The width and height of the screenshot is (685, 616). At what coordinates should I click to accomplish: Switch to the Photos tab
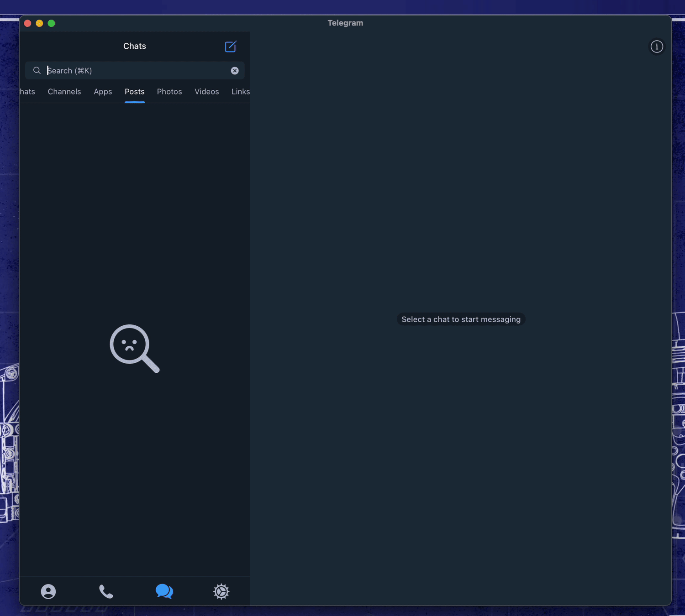(x=169, y=92)
